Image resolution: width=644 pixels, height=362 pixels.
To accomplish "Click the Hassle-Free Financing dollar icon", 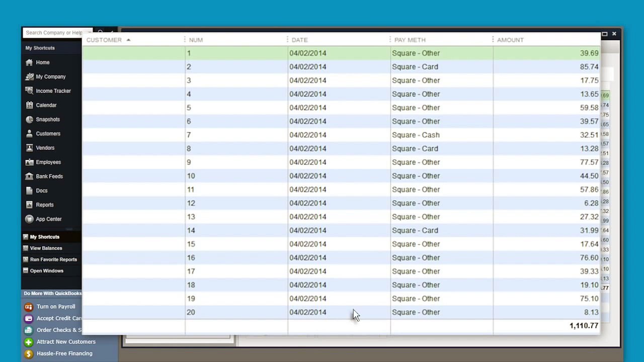I will click(x=29, y=353).
